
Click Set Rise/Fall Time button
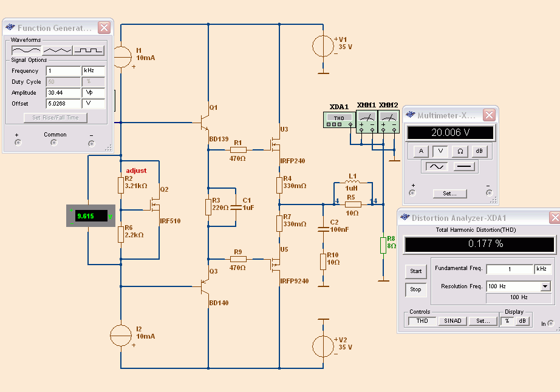pyautogui.click(x=55, y=117)
